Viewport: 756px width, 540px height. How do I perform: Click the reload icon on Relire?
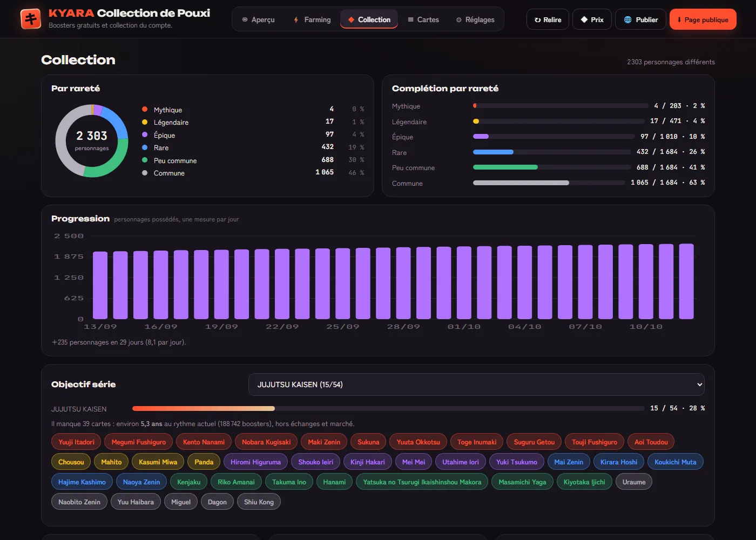[537, 20]
